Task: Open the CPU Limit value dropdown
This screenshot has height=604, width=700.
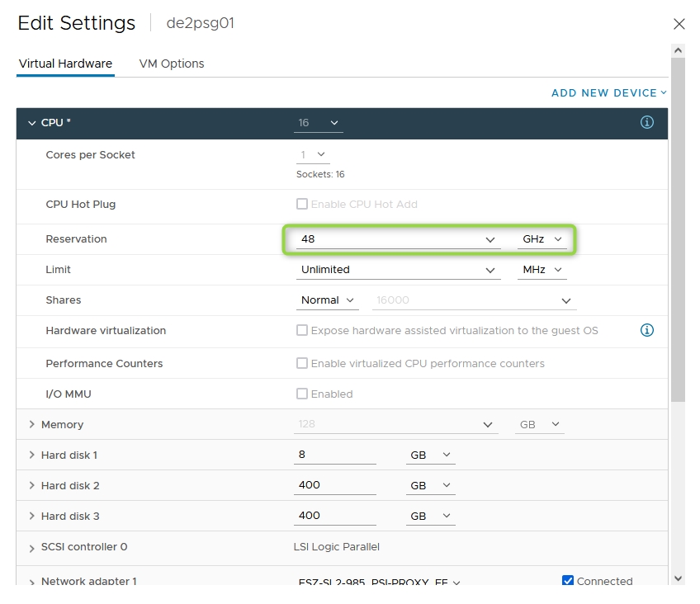Action: pos(399,270)
